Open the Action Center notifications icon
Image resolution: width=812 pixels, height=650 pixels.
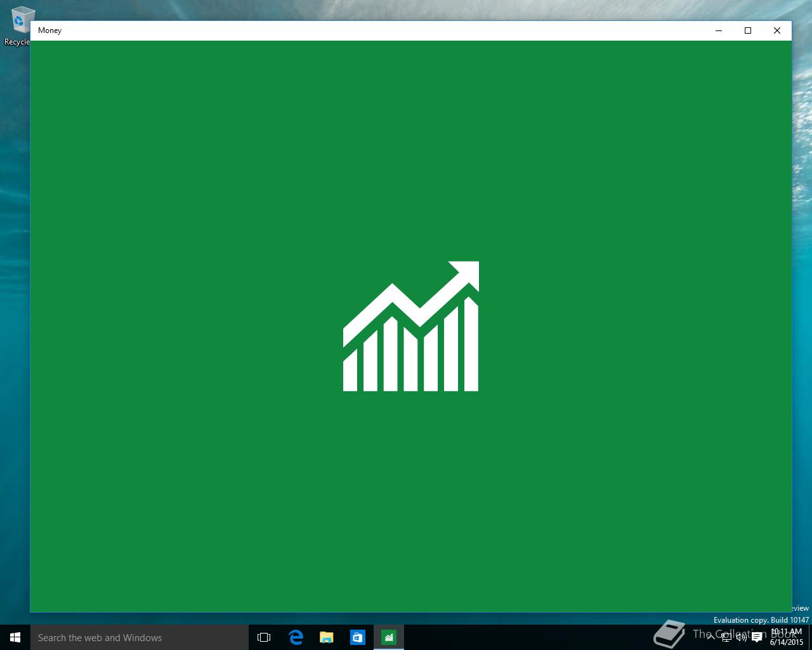tap(757, 637)
